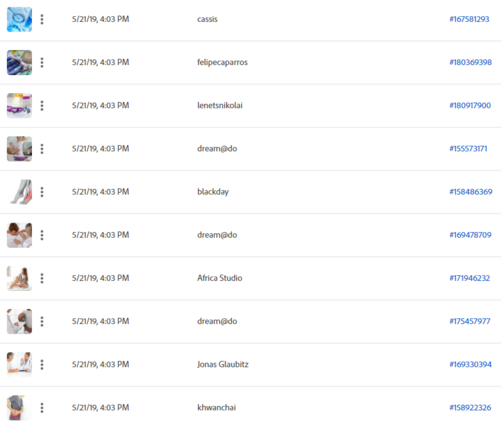Select the cassis blue medical thumbnail

coord(19,19)
